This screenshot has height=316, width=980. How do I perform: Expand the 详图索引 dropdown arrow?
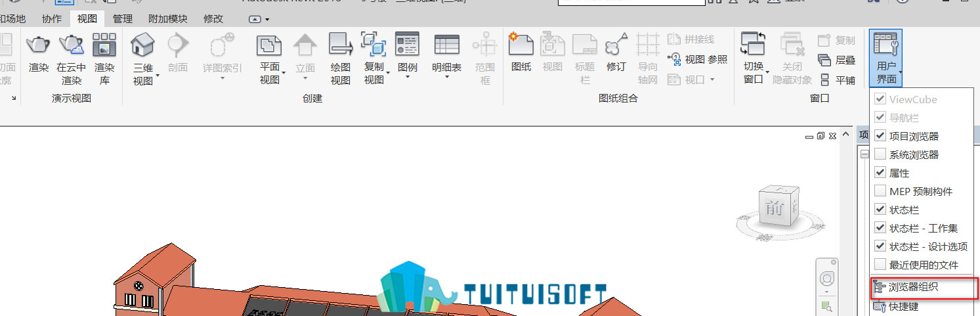[222, 78]
